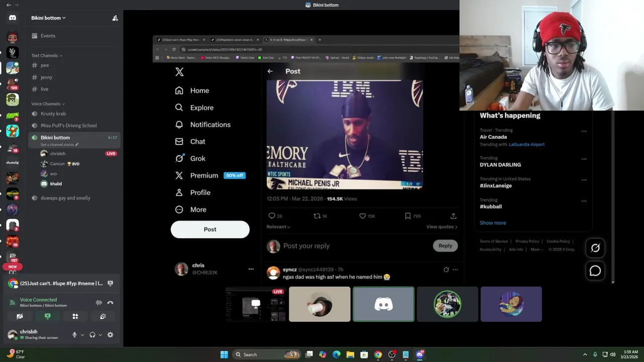Viewport: 644px width, 362px height.
Task: Collapse the Text Channels category
Action: [46, 55]
